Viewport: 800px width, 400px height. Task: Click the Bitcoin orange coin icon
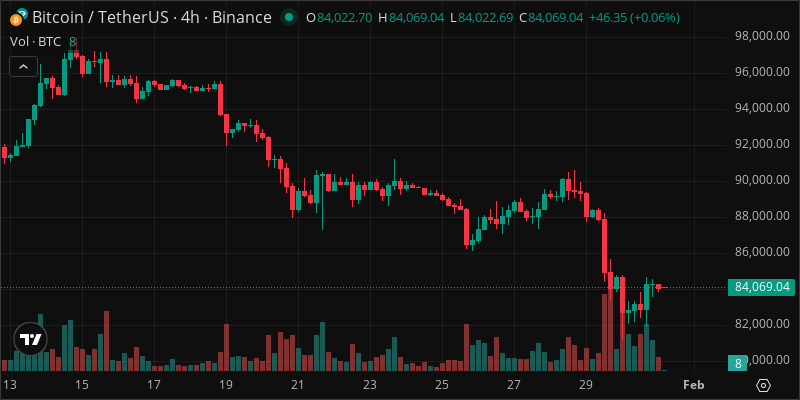click(16, 20)
